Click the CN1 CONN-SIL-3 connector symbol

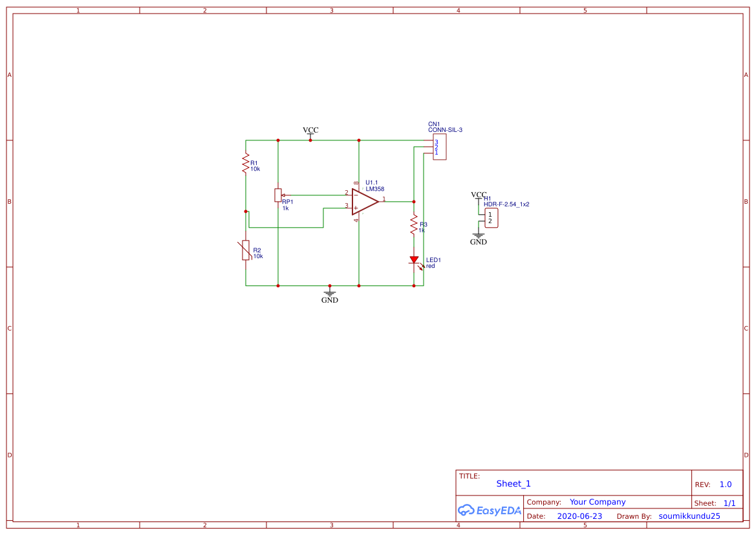[439, 147]
